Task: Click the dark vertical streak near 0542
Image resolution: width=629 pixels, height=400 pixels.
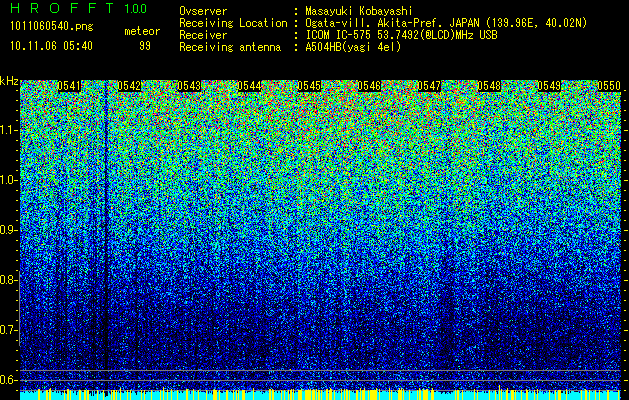Action: point(106,237)
